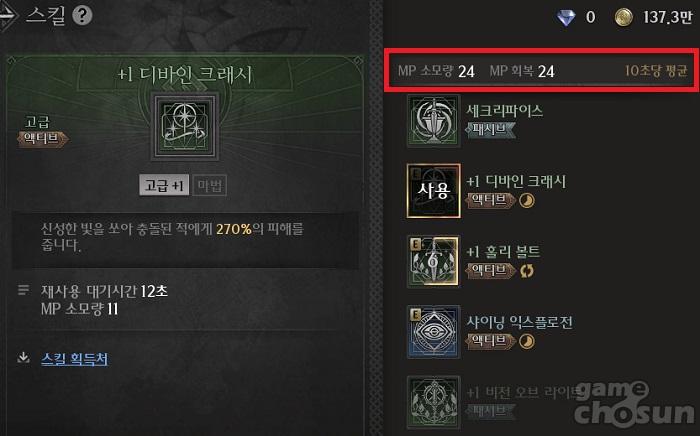
Task: Click the 사용 icon for 디바인 크래시
Action: pos(433,191)
